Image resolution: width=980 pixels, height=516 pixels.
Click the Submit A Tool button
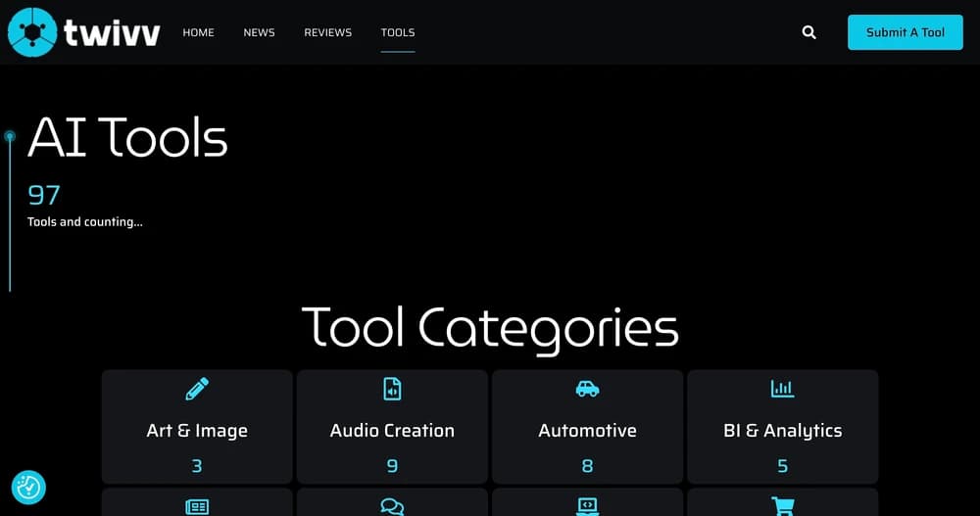(905, 32)
